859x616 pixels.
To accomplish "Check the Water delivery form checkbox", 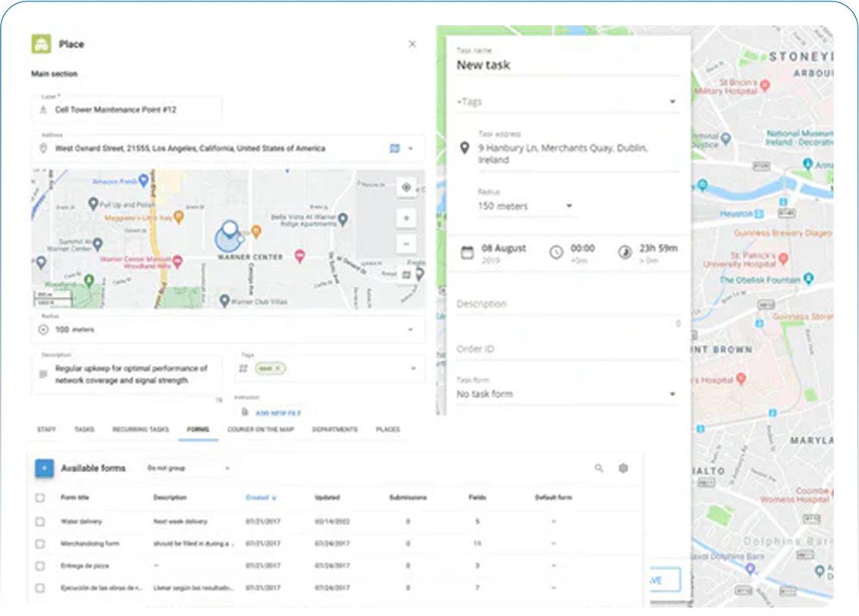I will tap(40, 522).
